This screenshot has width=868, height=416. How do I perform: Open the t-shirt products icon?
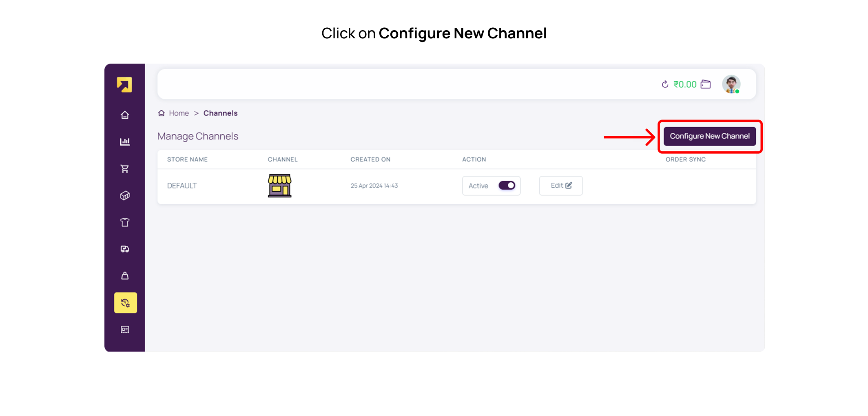(125, 222)
